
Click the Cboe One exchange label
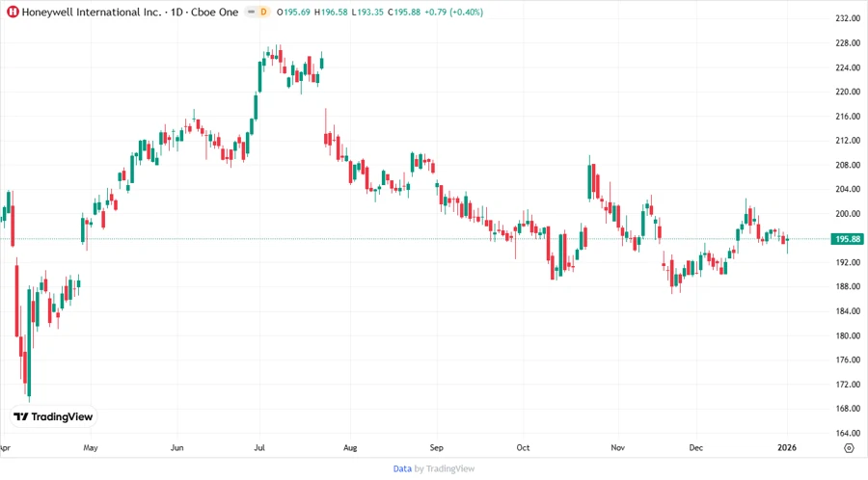click(x=214, y=12)
